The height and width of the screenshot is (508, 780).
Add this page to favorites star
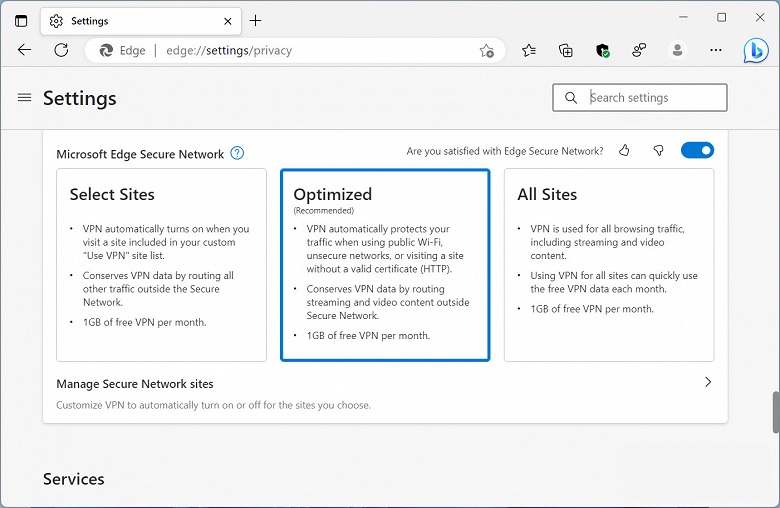coord(486,50)
